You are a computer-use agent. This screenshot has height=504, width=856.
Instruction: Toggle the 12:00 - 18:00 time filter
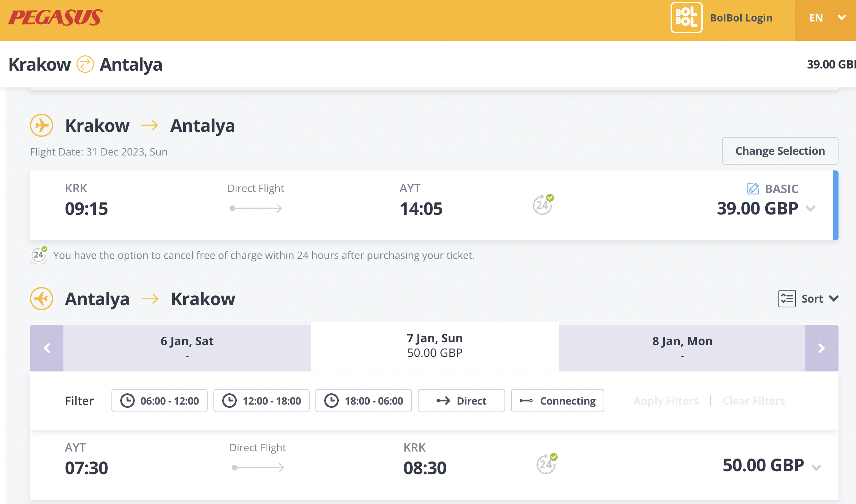pyautogui.click(x=262, y=401)
